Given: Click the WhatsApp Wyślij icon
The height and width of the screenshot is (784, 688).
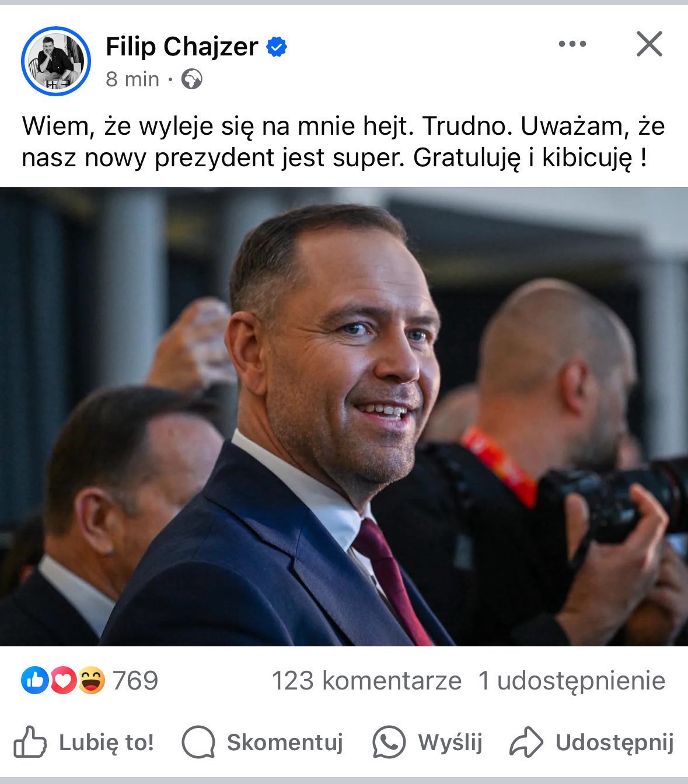Looking at the screenshot, I should coord(389,742).
